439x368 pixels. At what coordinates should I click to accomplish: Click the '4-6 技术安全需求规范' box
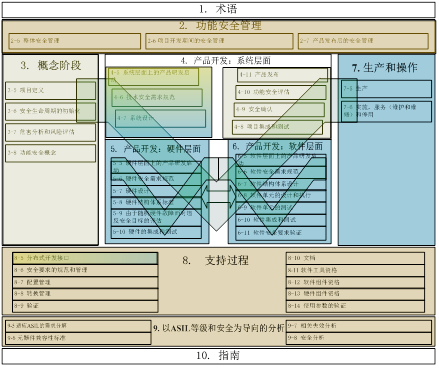coord(157,97)
